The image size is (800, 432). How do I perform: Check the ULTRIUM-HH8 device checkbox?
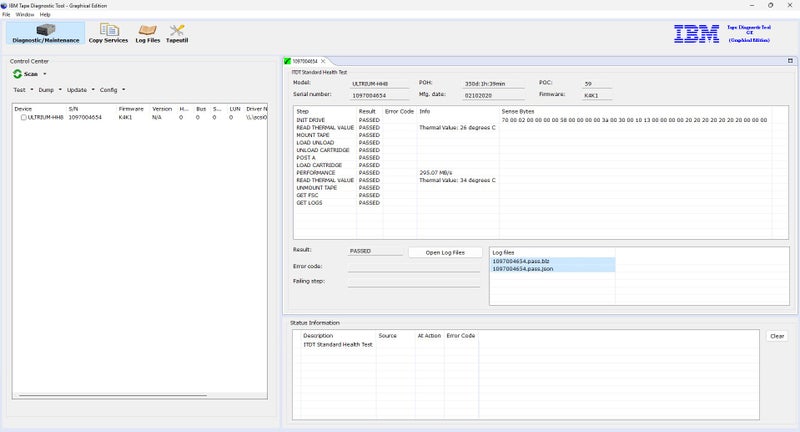pyautogui.click(x=24, y=117)
